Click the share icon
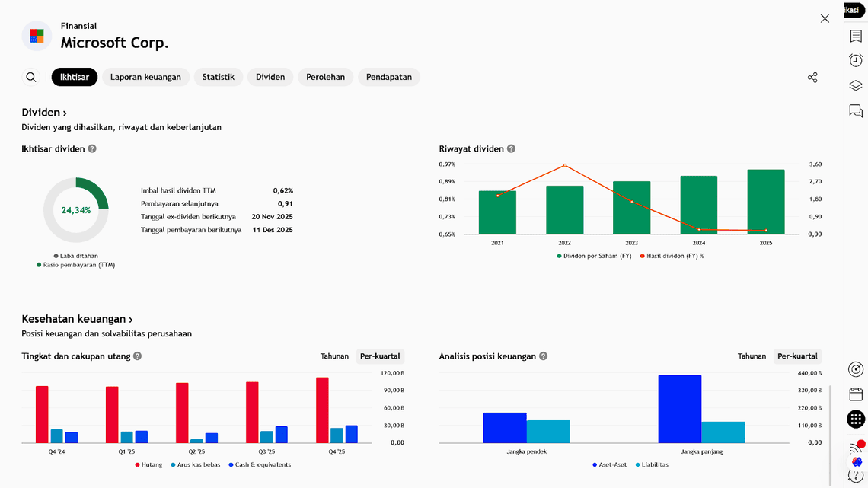 812,78
